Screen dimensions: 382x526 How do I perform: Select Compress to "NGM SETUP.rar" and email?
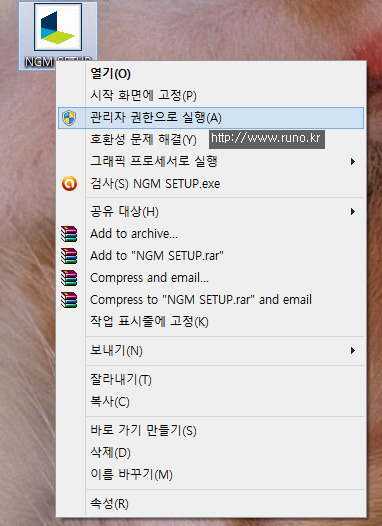pyautogui.click(x=211, y=300)
